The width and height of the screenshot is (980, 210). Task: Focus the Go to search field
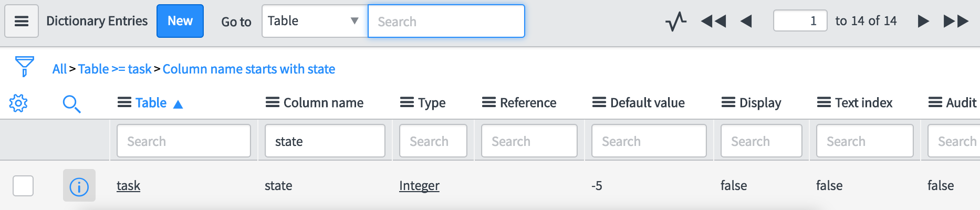pyautogui.click(x=446, y=21)
